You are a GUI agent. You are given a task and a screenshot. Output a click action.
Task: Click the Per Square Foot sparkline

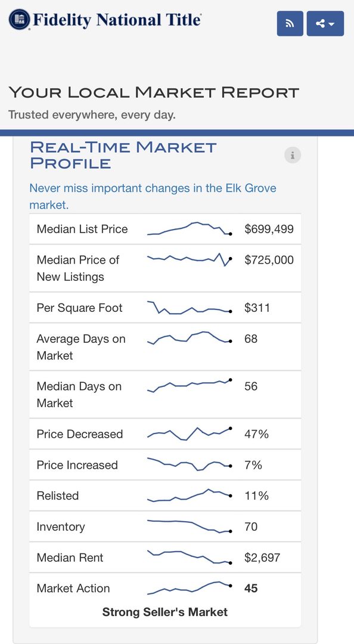[x=190, y=308]
